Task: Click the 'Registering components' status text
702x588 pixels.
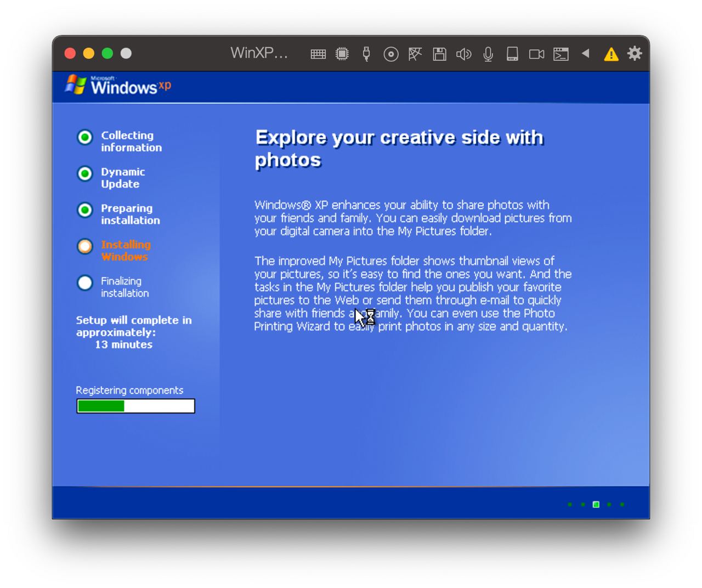Action: click(x=129, y=390)
